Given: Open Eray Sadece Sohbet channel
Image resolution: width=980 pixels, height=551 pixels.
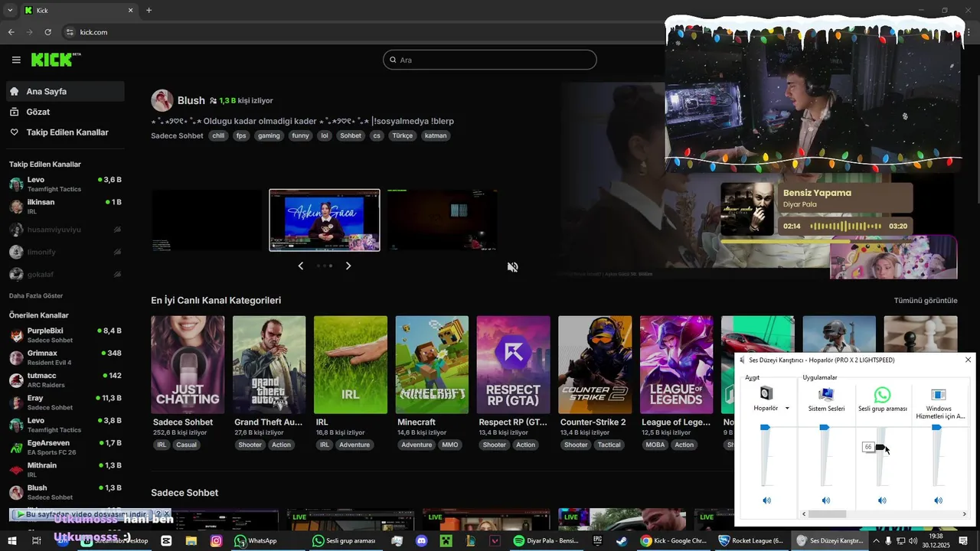Looking at the screenshot, I should 65,402.
